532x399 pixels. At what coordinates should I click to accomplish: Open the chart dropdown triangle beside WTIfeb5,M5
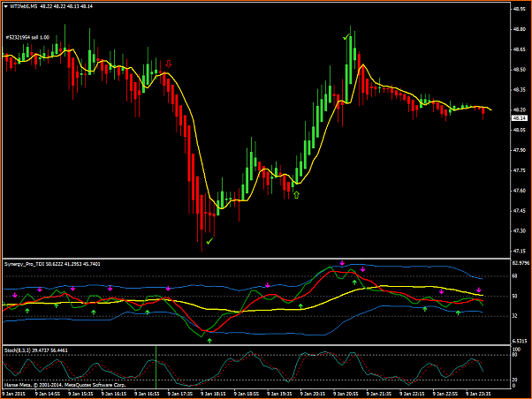(6, 6)
